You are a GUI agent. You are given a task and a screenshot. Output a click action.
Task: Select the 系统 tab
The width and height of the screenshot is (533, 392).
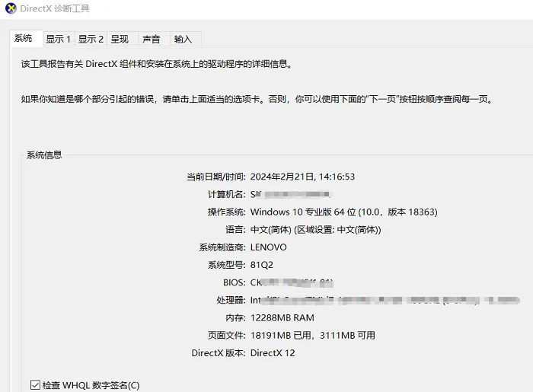(x=26, y=38)
